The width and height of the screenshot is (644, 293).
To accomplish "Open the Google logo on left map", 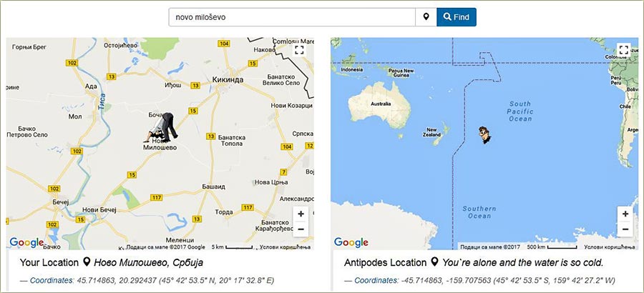I will [x=26, y=242].
